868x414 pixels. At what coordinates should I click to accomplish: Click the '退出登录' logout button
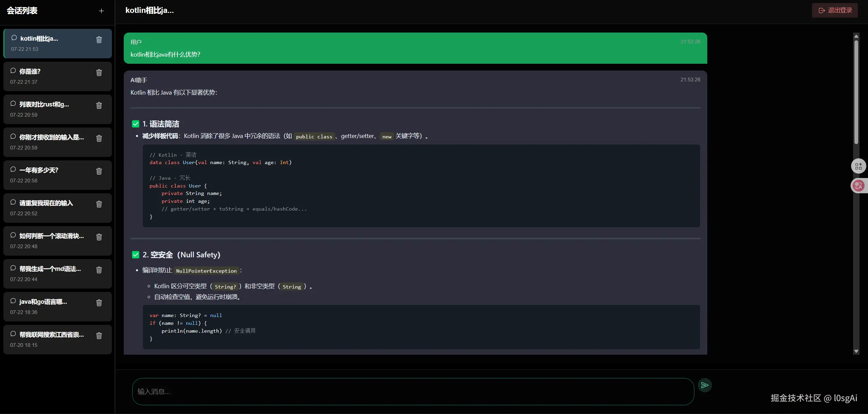click(835, 11)
